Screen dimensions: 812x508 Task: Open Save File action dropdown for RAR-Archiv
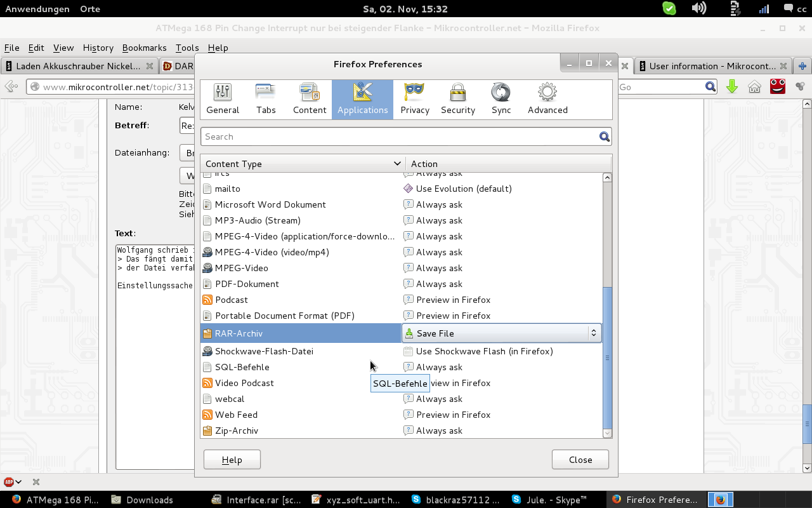pos(501,333)
